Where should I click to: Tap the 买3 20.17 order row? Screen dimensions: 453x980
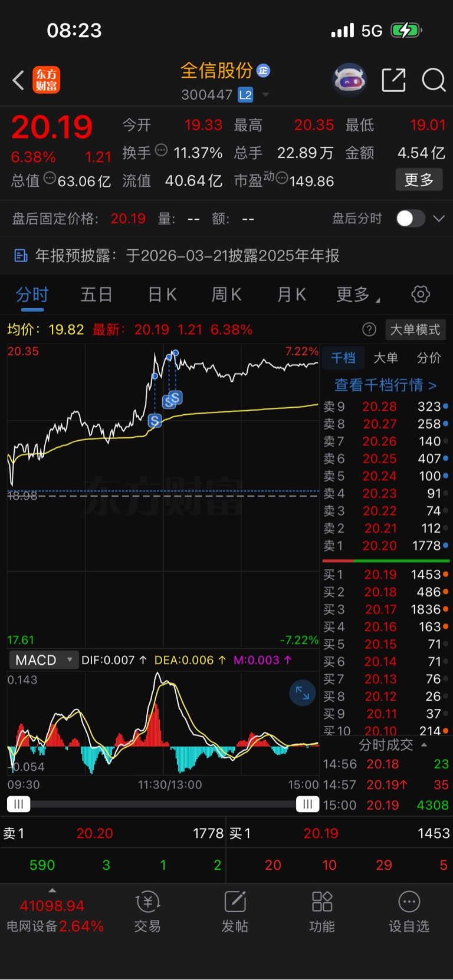[x=386, y=609]
